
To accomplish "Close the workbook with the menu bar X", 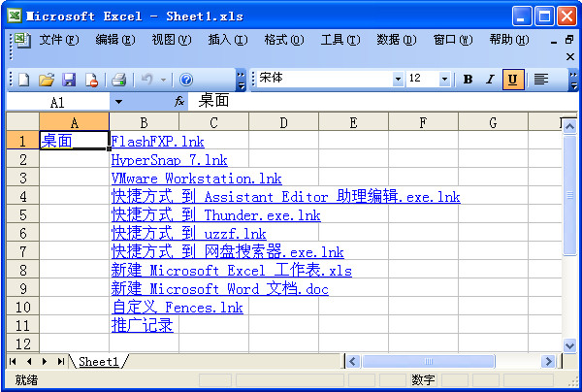I will 570,57.
